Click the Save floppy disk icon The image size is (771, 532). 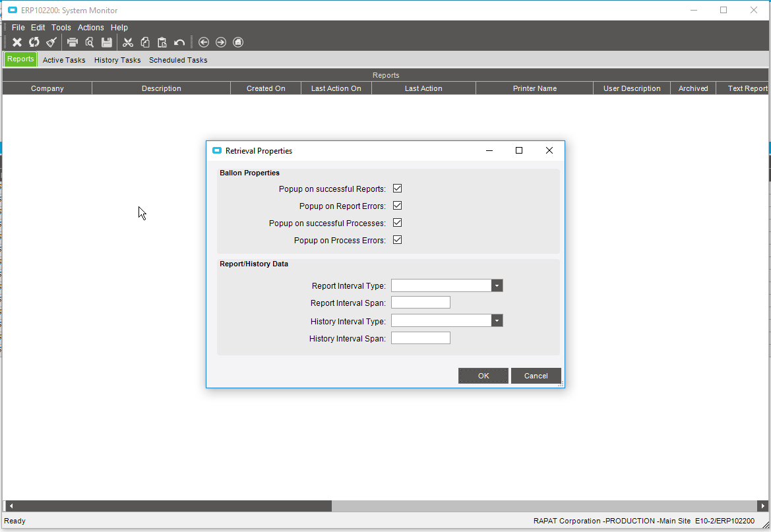(107, 42)
